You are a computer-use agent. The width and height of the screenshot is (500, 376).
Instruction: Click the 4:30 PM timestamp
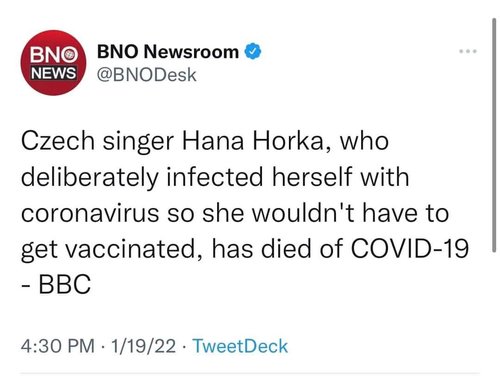(58, 346)
